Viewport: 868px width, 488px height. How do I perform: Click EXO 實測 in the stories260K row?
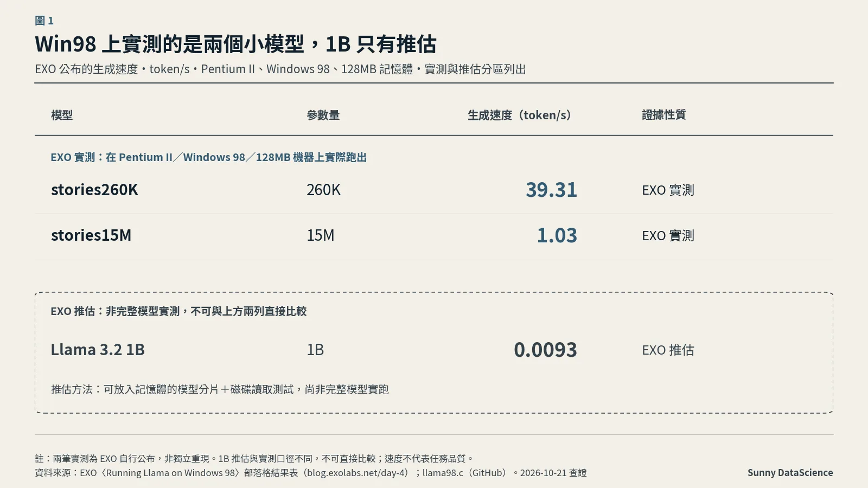pos(668,190)
